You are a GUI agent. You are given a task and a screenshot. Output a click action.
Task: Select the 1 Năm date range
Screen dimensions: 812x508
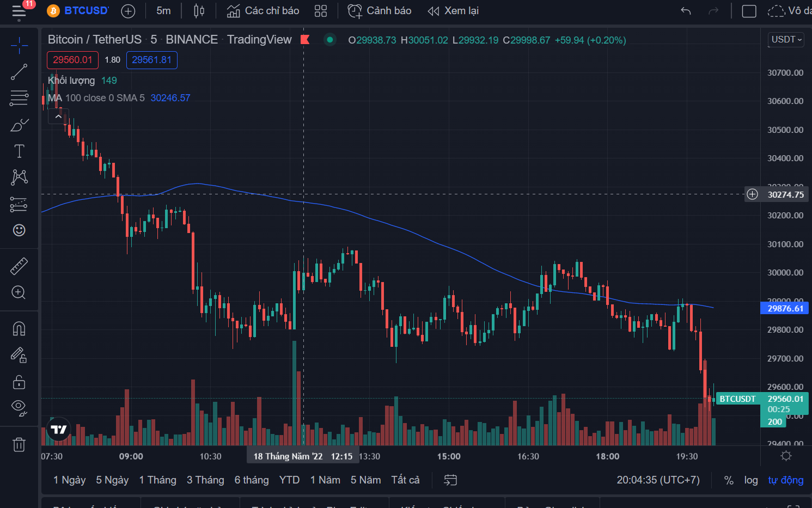click(x=325, y=480)
